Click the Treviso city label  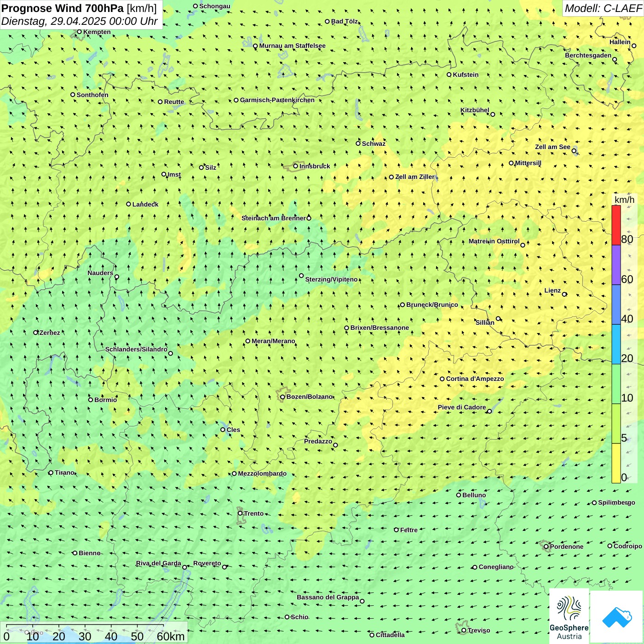tap(479, 630)
